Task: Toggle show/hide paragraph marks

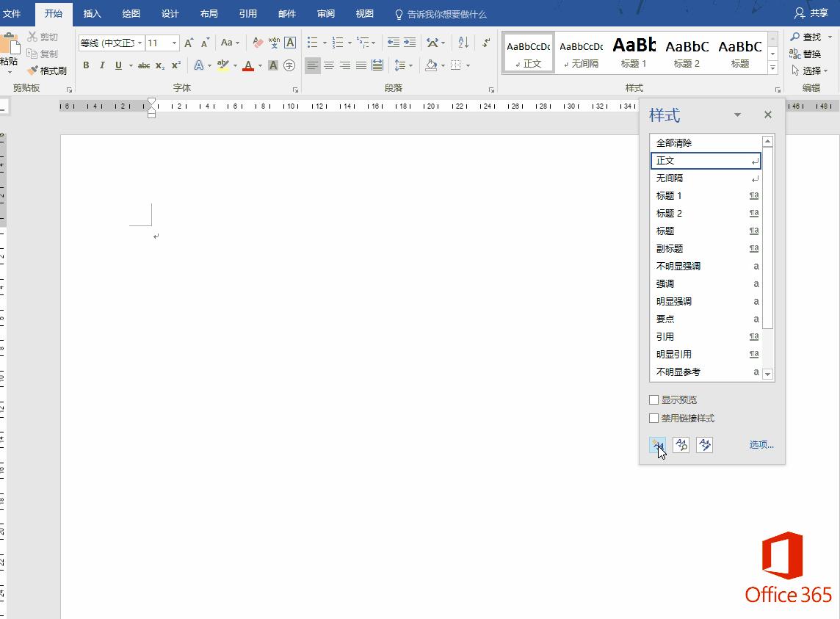Action: click(x=486, y=43)
